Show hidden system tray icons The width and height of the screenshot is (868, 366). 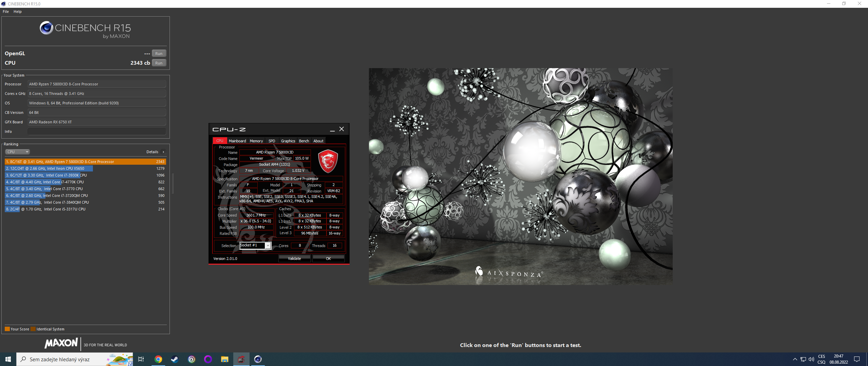tap(795, 359)
